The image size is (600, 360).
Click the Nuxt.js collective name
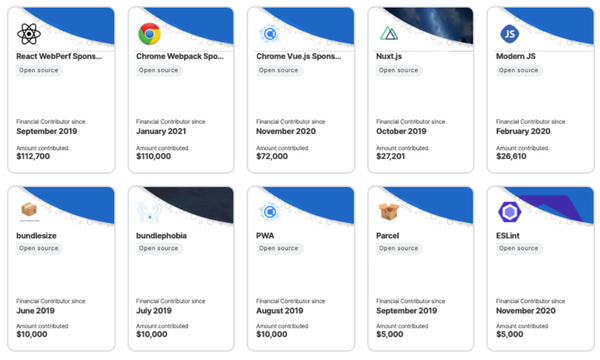coord(389,56)
